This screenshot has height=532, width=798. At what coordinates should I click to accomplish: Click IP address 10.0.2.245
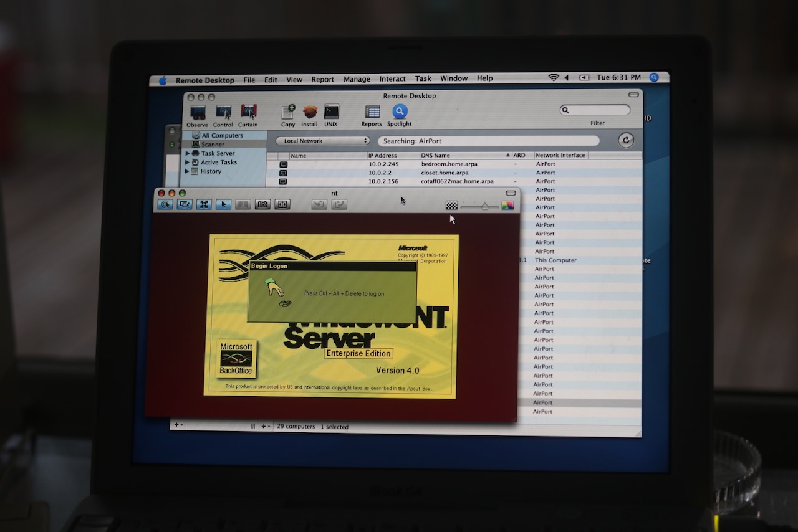pyautogui.click(x=383, y=164)
